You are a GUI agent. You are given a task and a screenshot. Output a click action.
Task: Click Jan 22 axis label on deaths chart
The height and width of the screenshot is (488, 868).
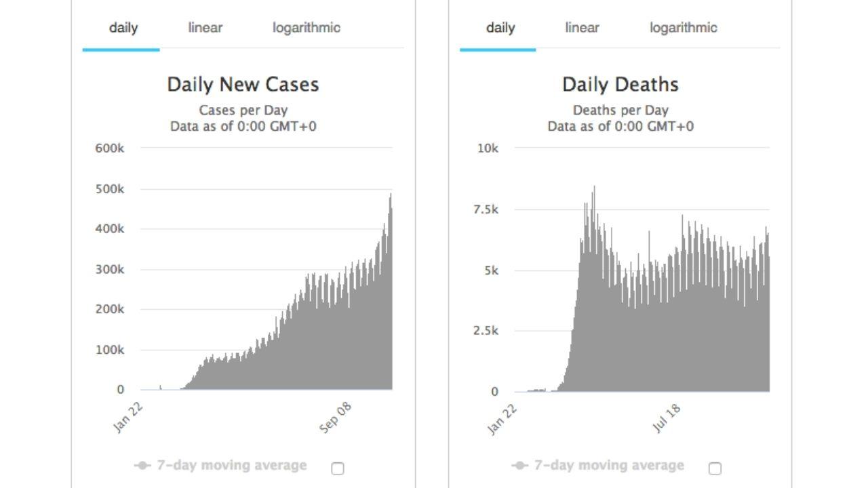(502, 420)
